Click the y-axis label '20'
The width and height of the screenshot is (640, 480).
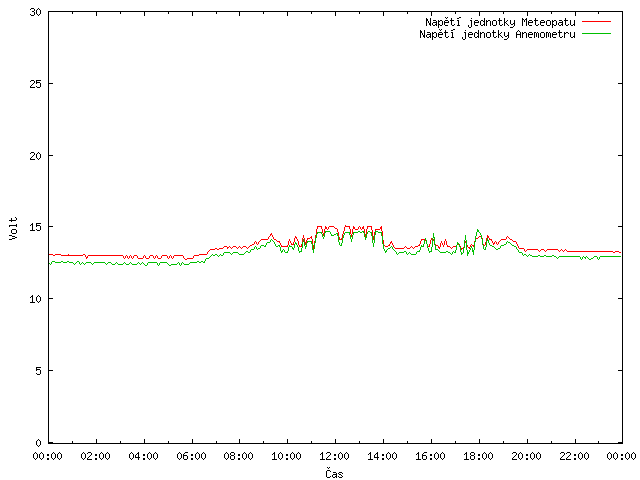[36, 156]
